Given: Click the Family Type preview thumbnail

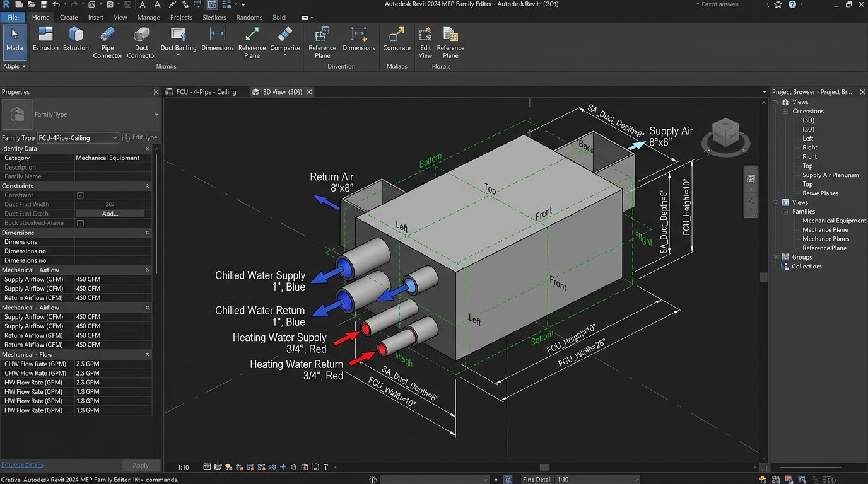Looking at the screenshot, I should 17,115.
